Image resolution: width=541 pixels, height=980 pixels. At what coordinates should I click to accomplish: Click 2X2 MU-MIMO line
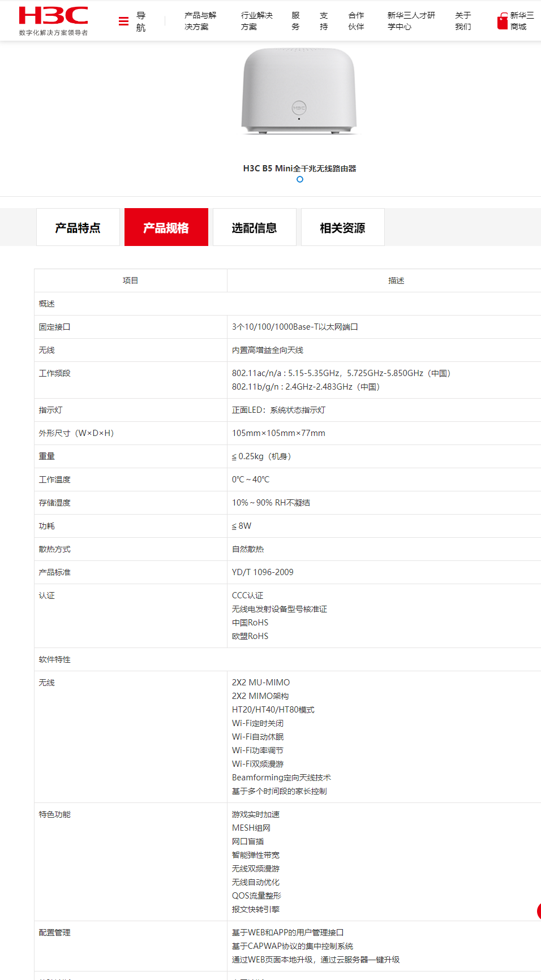coord(261,683)
